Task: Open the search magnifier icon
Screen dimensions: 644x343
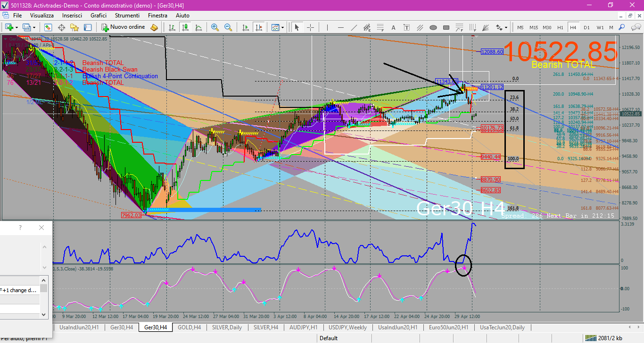Action: point(622,27)
